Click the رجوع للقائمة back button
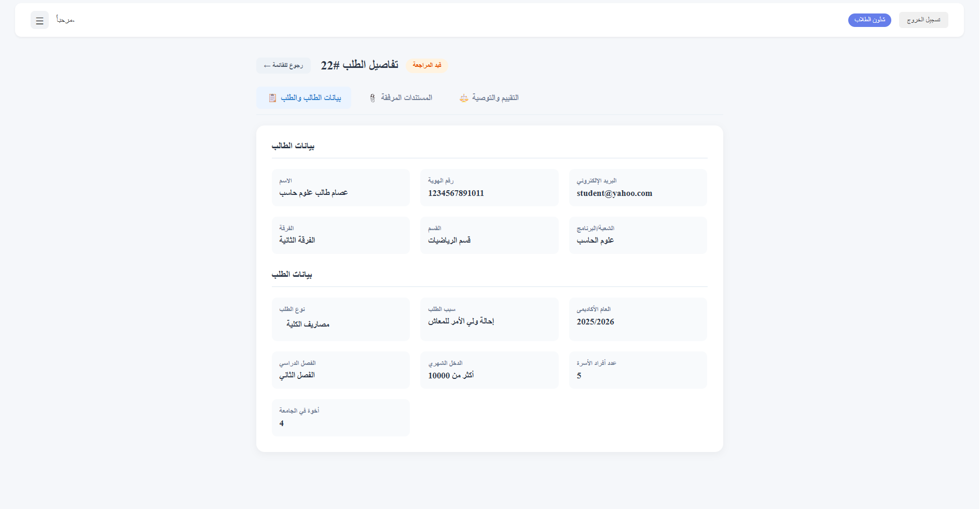The width and height of the screenshot is (980, 509). [x=283, y=65]
